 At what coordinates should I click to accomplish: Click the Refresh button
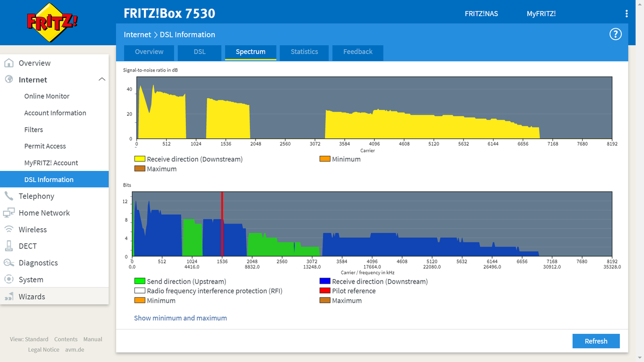(x=596, y=341)
